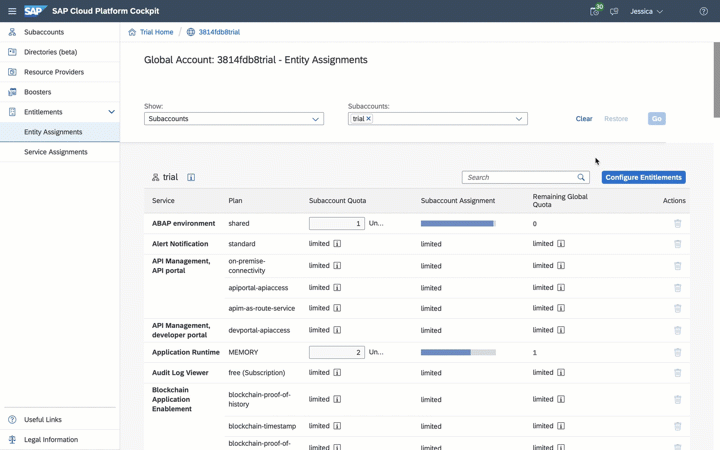Click the Subaccount Quota column header
The height and width of the screenshot is (450, 720).
(337, 201)
